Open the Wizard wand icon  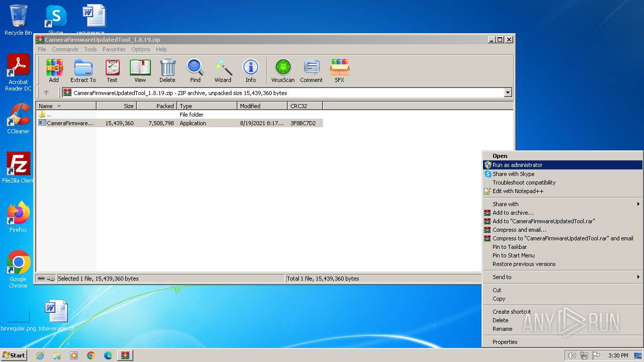click(223, 70)
